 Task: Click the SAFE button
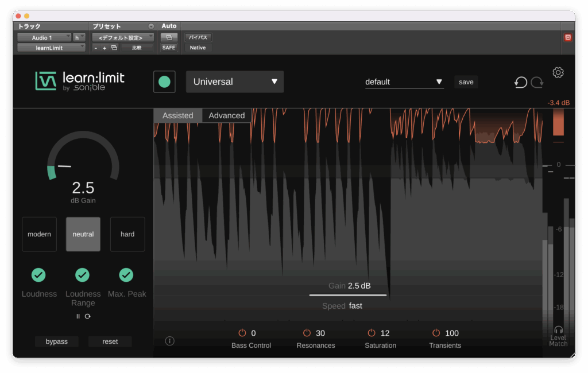point(169,48)
